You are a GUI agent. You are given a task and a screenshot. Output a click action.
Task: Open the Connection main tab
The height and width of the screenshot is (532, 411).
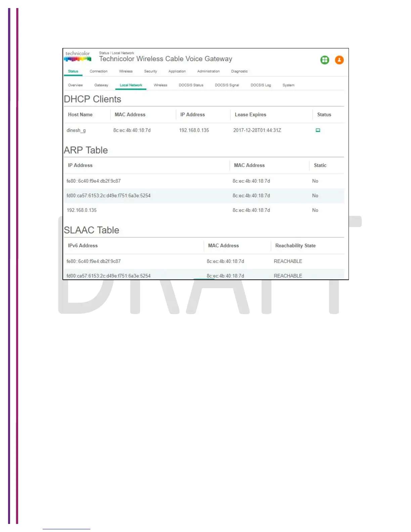point(99,71)
